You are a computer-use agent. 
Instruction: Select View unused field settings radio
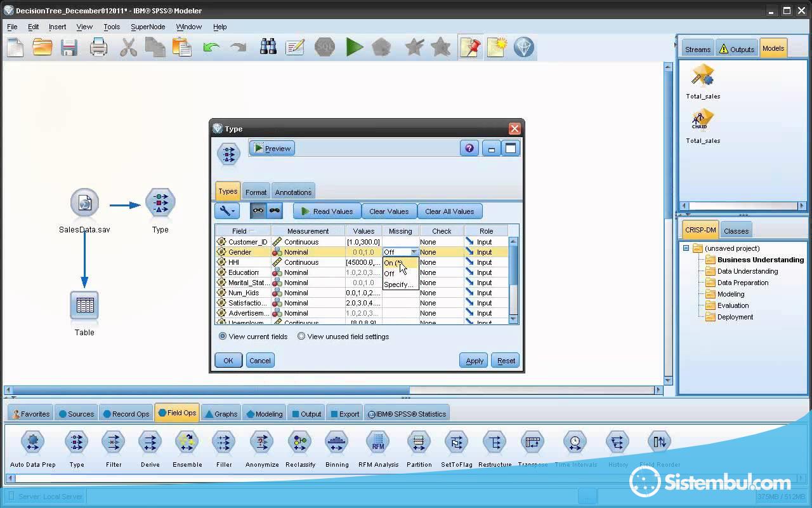[301, 337]
